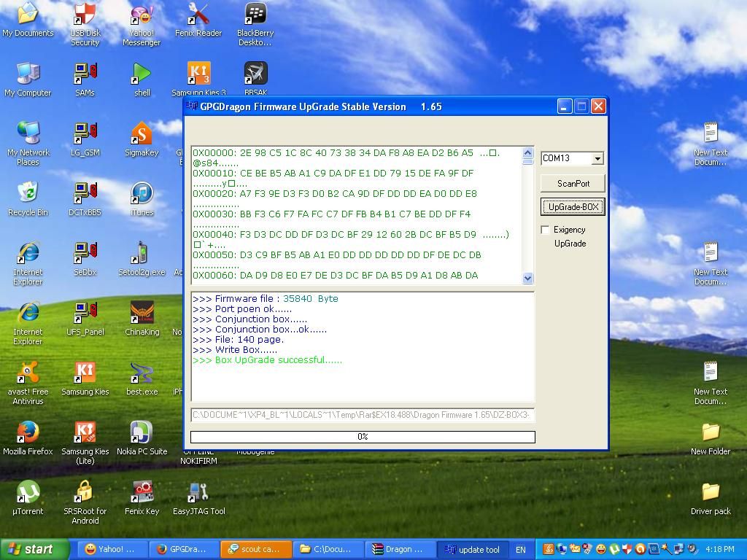Image resolution: width=747 pixels, height=560 pixels.
Task: Select the Driver pack folder icon
Action: [711, 498]
